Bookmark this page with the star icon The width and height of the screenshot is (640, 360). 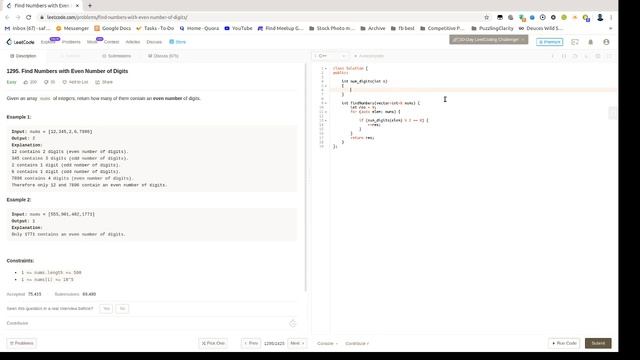click(487, 17)
